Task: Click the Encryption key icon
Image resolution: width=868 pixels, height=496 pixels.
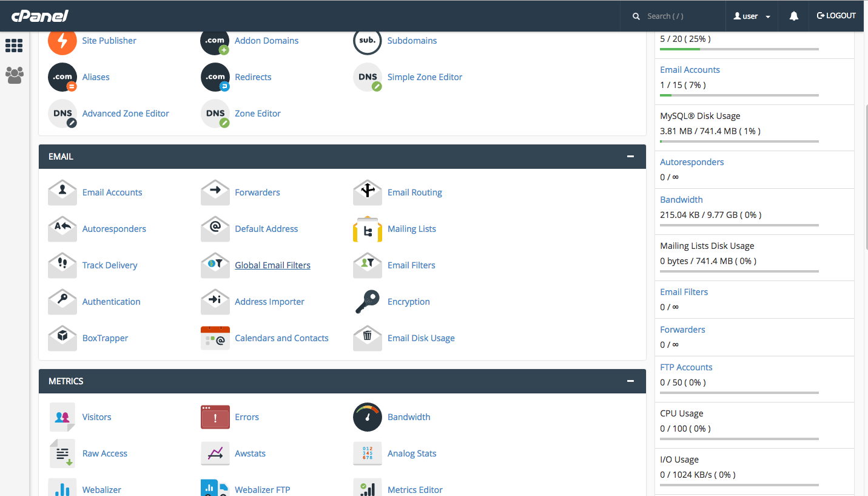Action: 367,302
